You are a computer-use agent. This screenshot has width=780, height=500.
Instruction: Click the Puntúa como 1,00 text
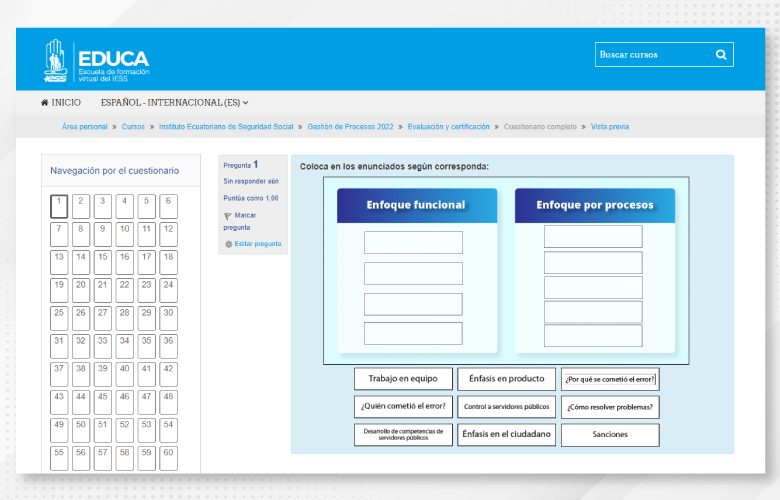pos(251,198)
